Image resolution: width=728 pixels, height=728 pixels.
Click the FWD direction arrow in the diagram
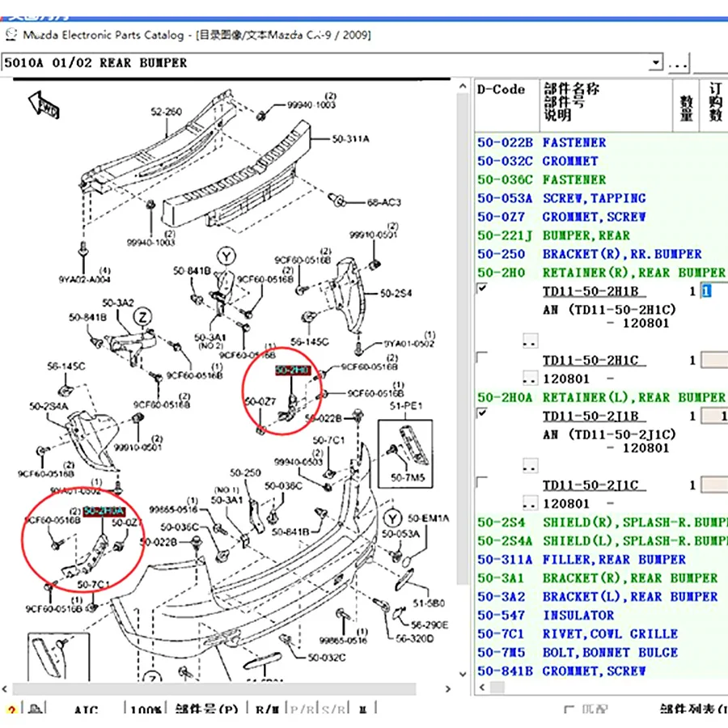coord(44,104)
